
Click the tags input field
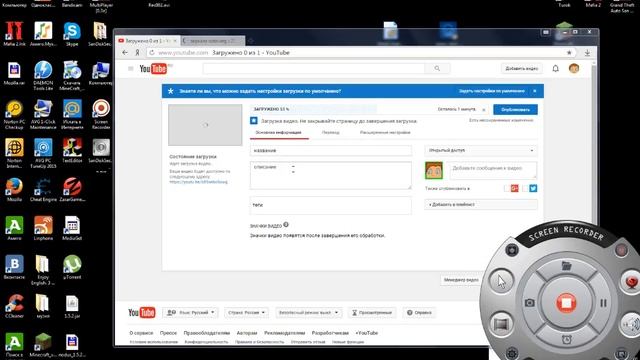(x=331, y=205)
